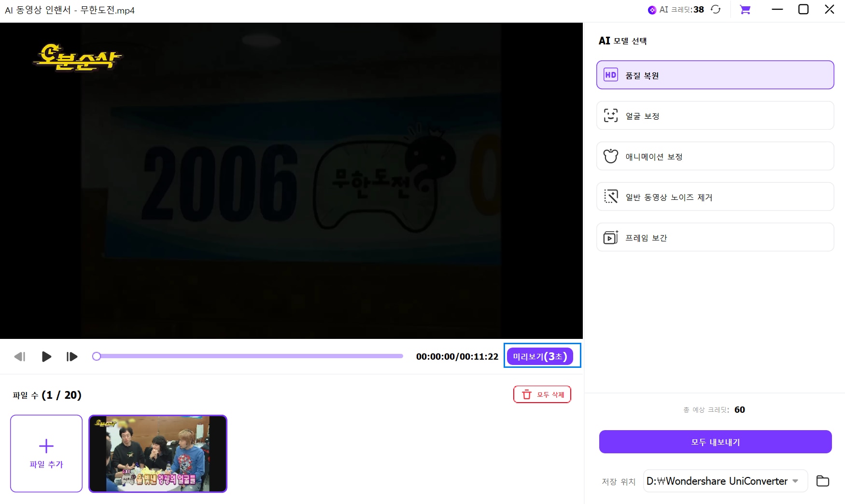Refresh the AI credits counter
Screen dimensions: 845x504
[x=716, y=9]
